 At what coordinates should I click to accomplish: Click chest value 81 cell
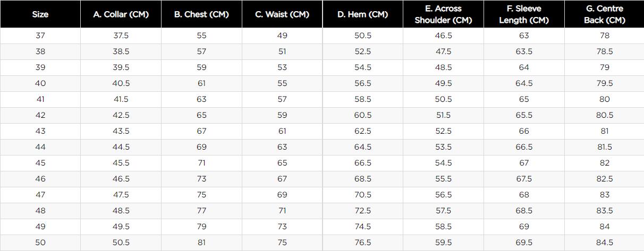[201, 243]
